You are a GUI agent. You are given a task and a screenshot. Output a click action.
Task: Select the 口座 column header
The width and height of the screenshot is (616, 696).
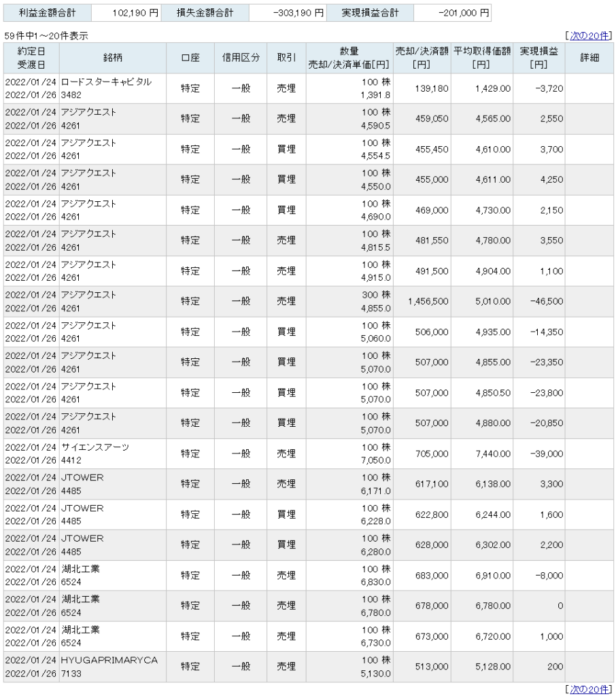pyautogui.click(x=190, y=58)
